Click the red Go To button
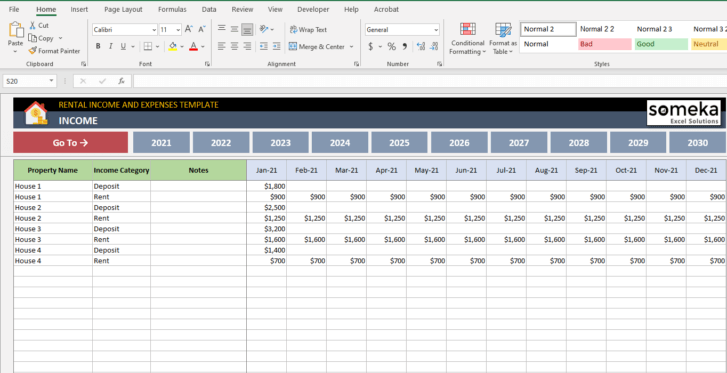Screen dimensions: 727x373 tap(70, 142)
